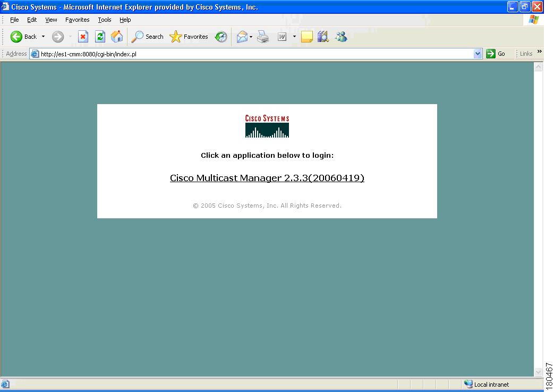
Task: Launch the Messenger people icon
Action: (x=342, y=37)
